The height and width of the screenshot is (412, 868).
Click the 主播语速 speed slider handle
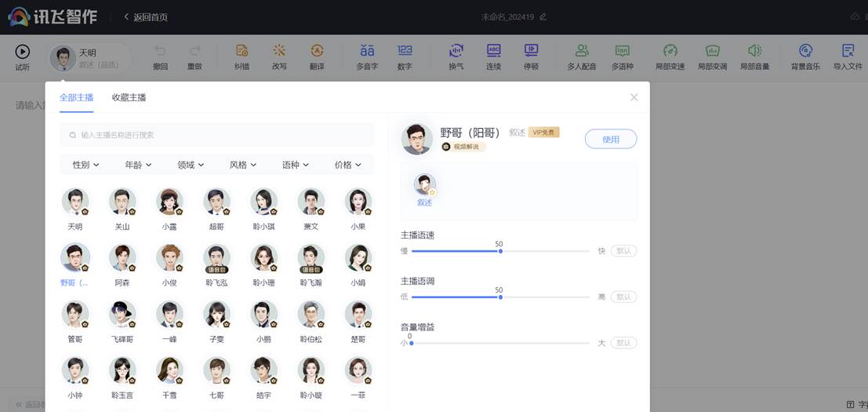(x=500, y=251)
